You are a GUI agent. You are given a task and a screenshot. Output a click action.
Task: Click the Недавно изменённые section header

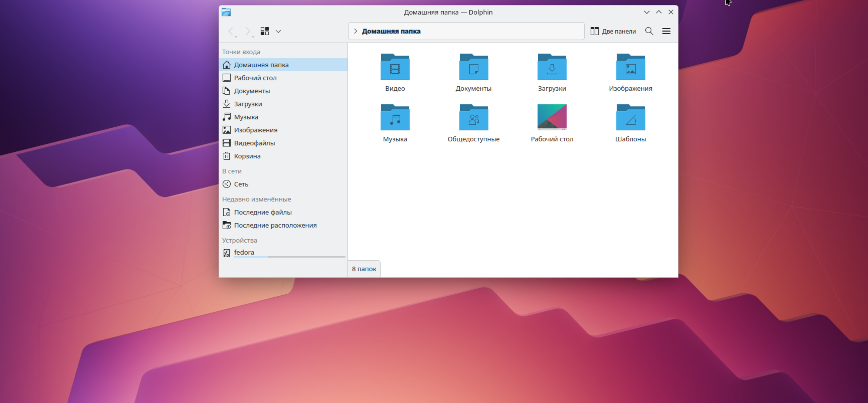tap(256, 199)
